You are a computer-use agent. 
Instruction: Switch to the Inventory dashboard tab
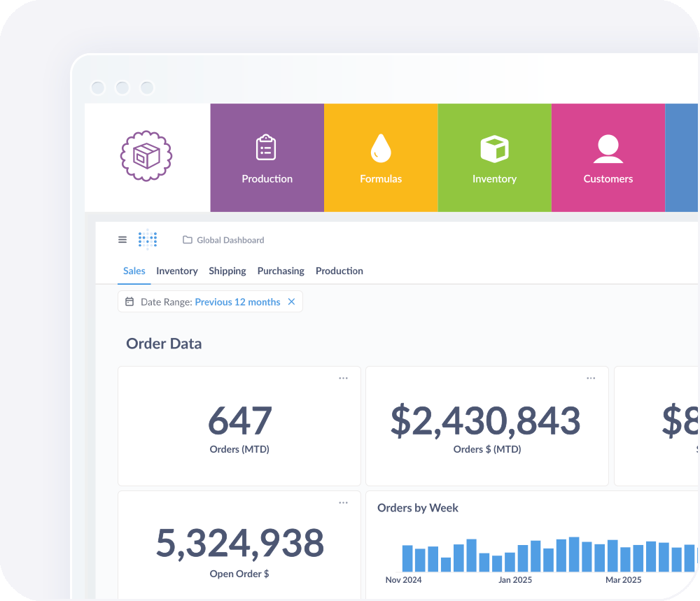(x=177, y=271)
